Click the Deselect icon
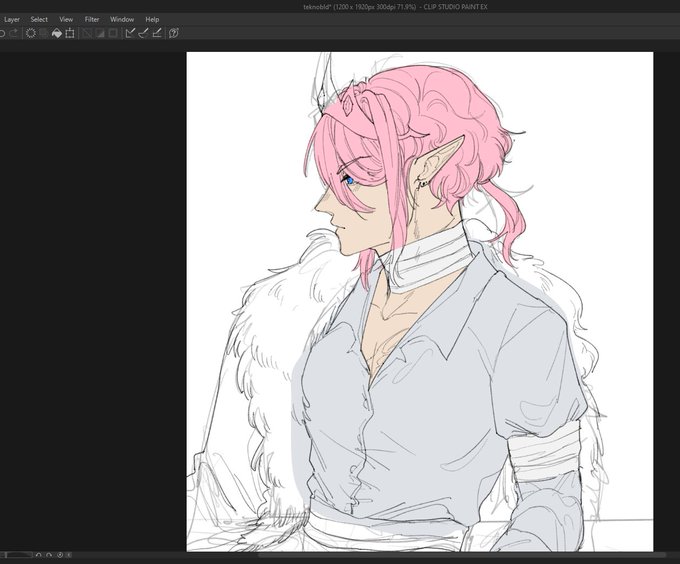The image size is (680, 564). pyautogui.click(x=87, y=33)
